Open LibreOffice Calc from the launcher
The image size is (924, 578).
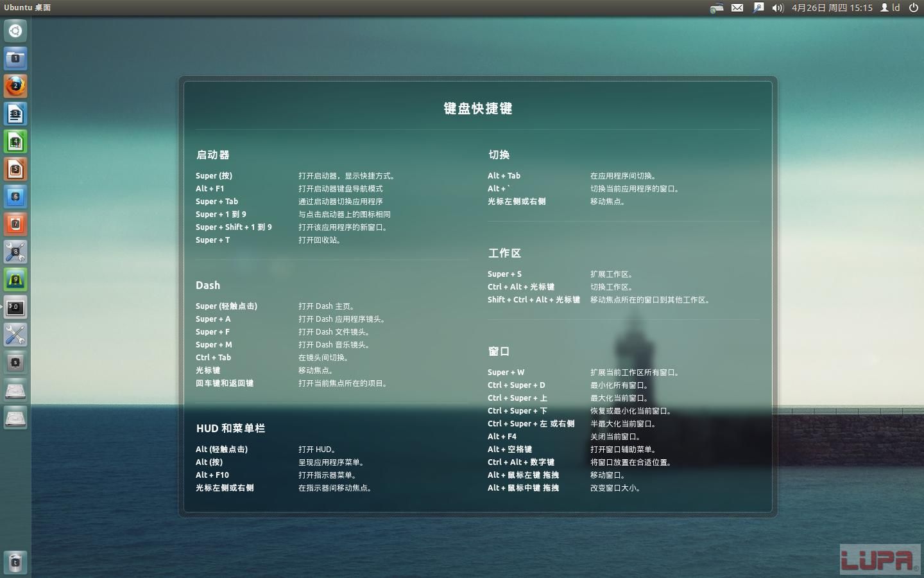coord(15,141)
